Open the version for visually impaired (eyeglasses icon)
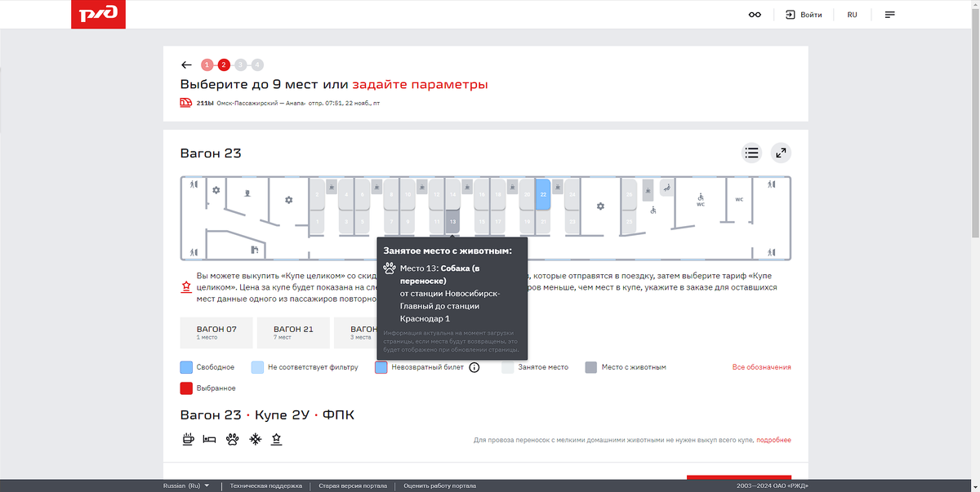Image resolution: width=980 pixels, height=492 pixels. pyautogui.click(x=755, y=14)
